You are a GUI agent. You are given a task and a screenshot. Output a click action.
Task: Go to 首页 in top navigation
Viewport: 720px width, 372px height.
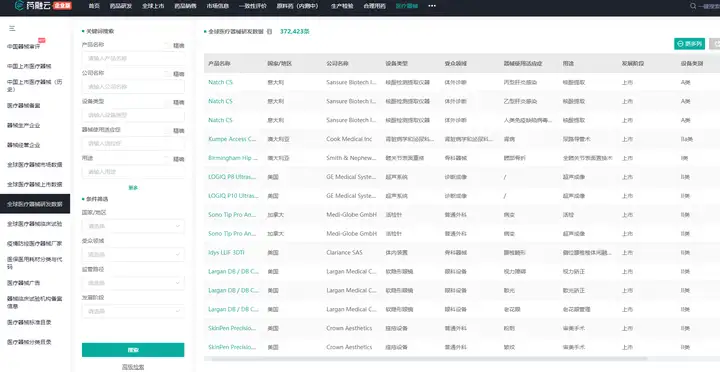(94, 6)
